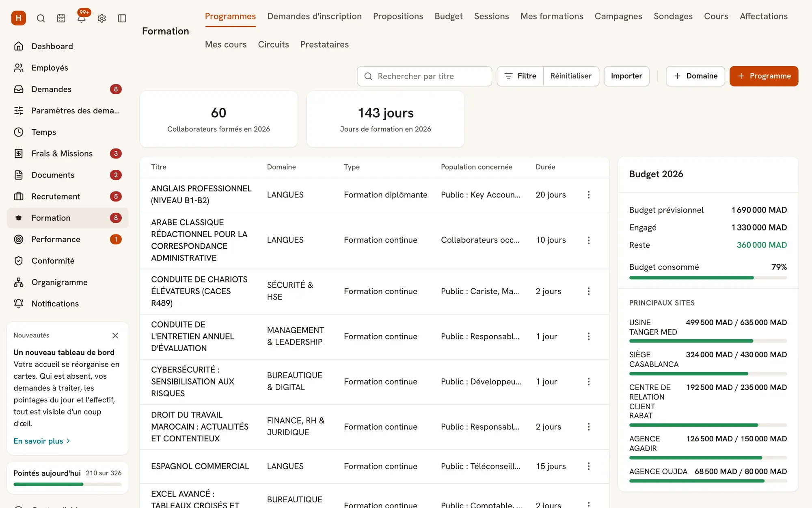Add a new Domaine

[695, 76]
